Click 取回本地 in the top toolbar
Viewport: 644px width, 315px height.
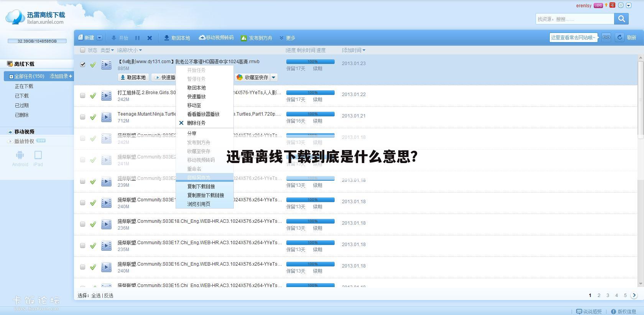tap(177, 38)
